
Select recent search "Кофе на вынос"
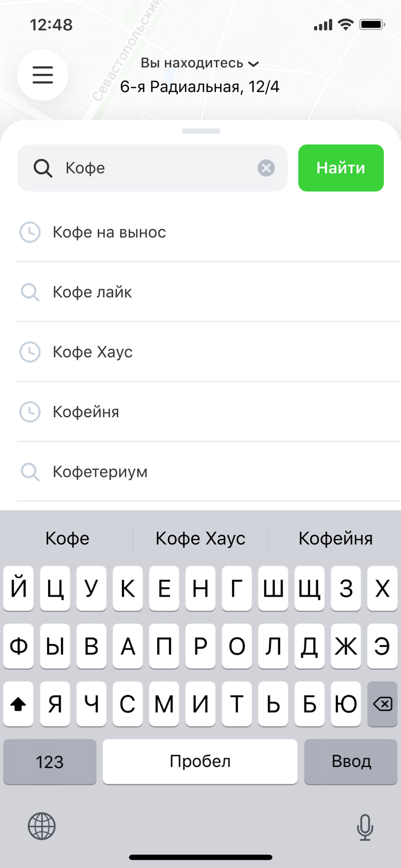(x=209, y=232)
